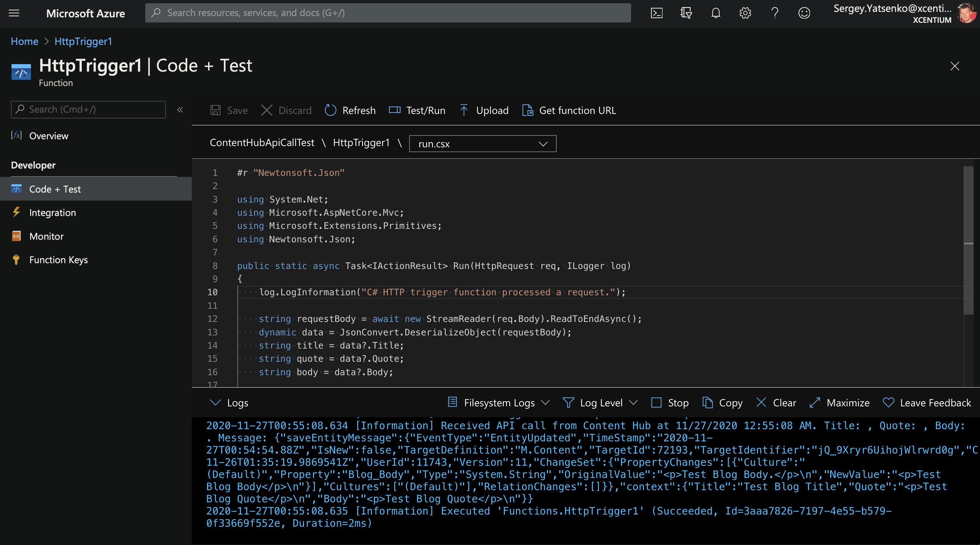Screen dimensions: 980x545
Task: Stop the log stream
Action: (670, 402)
